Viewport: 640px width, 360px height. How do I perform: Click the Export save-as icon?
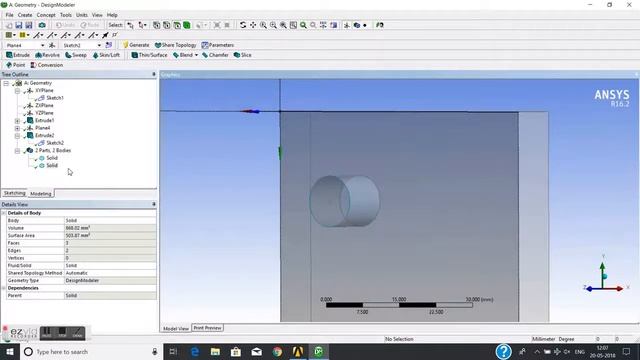(x=29, y=25)
